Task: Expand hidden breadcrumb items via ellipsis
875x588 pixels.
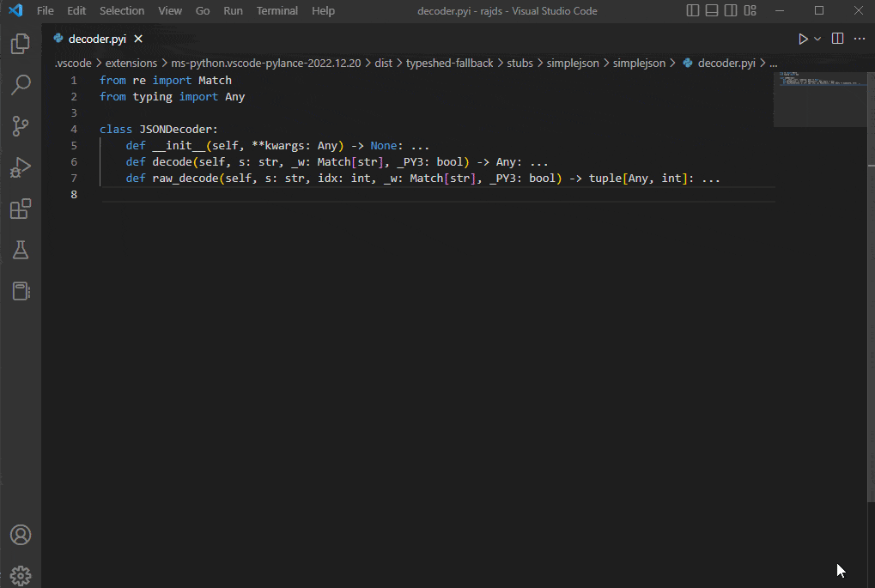Action: pos(773,63)
